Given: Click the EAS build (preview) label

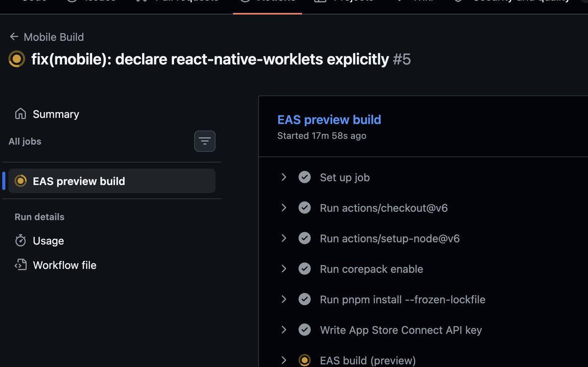Looking at the screenshot, I should point(368,360).
